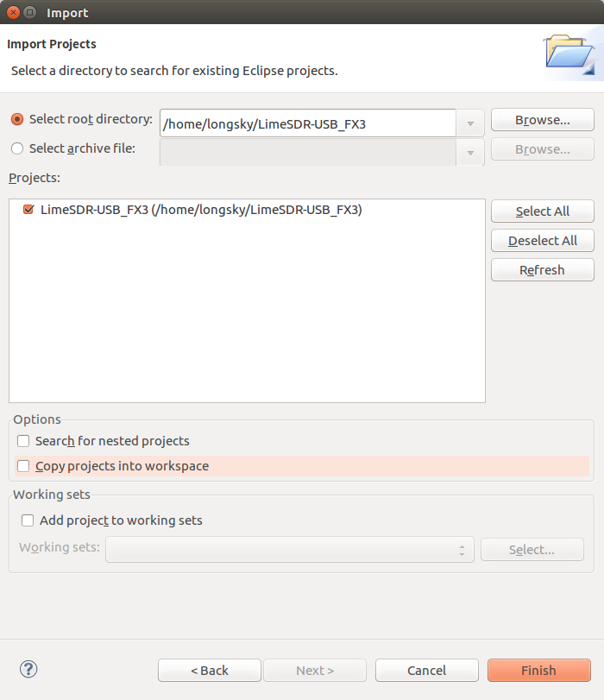604x700 pixels.
Task: Toggle Add project to working sets
Action: [x=28, y=520]
